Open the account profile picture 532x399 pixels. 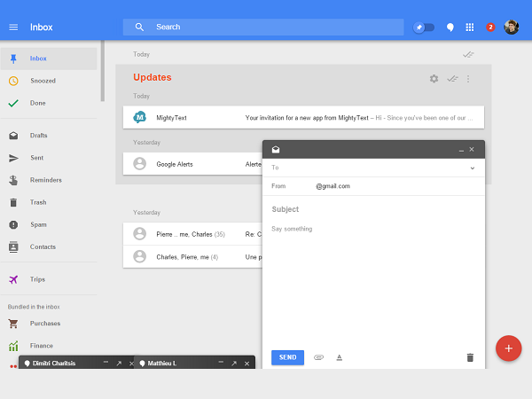point(512,27)
